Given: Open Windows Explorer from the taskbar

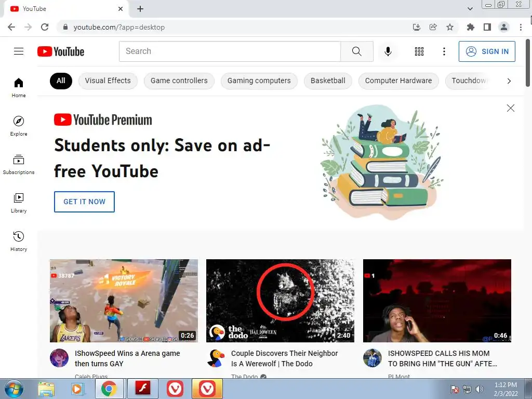Looking at the screenshot, I should pyautogui.click(x=46, y=389).
